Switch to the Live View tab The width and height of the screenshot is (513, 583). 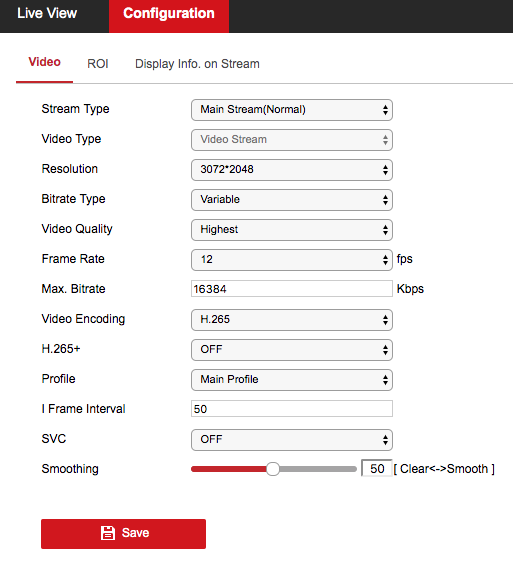[x=47, y=14]
